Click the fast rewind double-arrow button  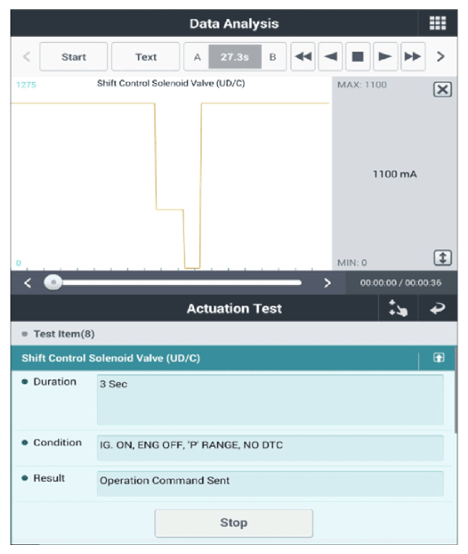[x=303, y=57]
